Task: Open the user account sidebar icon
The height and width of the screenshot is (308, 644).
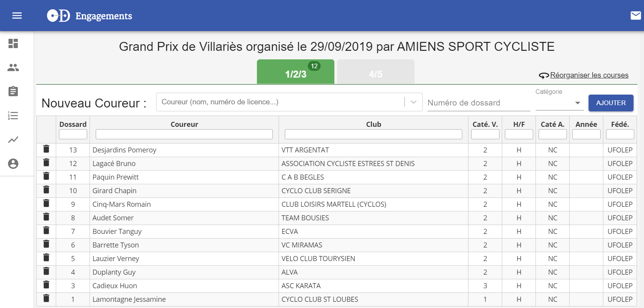Action: (x=13, y=164)
